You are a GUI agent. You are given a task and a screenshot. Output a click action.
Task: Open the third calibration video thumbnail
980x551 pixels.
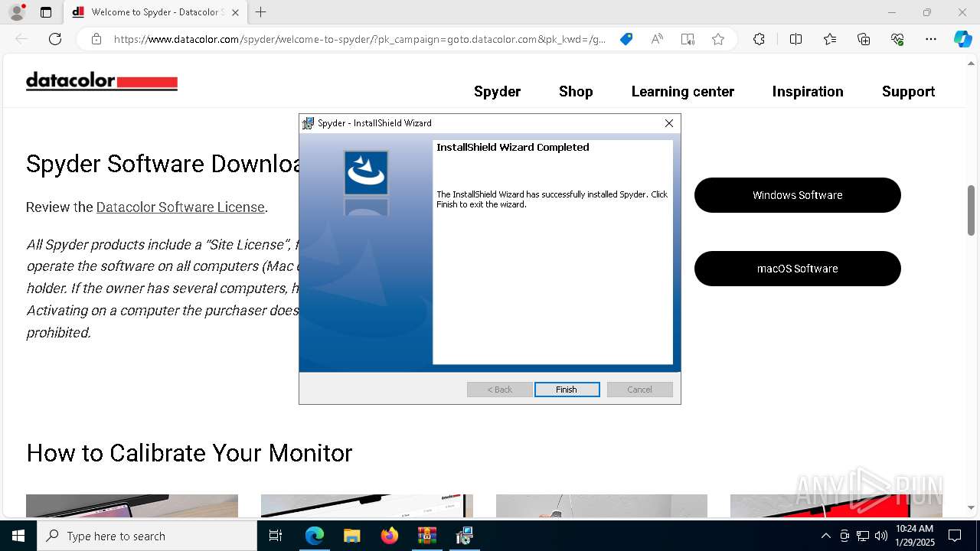[602, 506]
